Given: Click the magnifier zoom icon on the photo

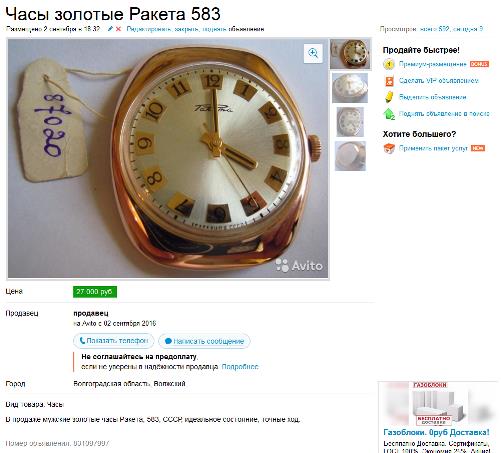Looking at the screenshot, I should [313, 53].
